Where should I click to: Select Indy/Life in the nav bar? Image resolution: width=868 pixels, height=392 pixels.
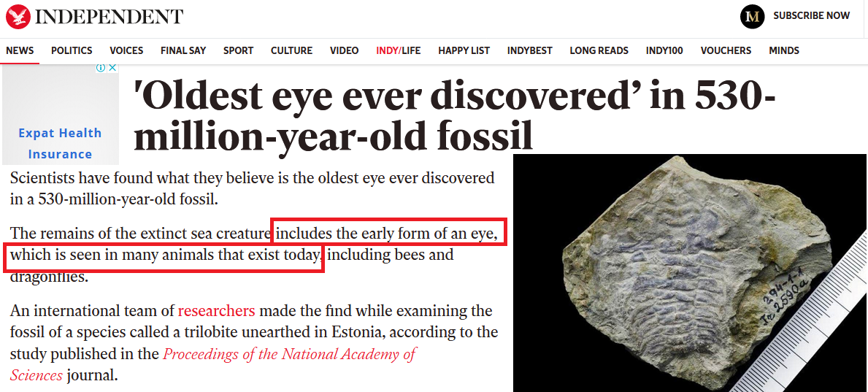(x=398, y=50)
